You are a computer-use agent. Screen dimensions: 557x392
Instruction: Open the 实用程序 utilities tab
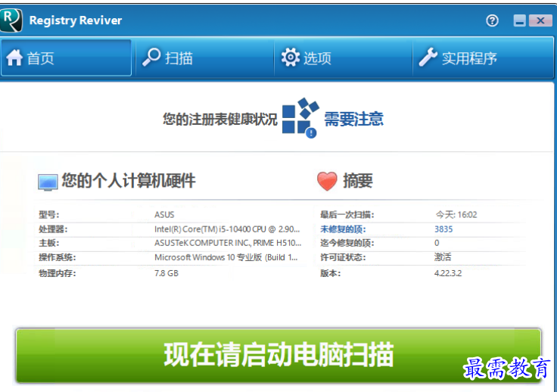[483, 58]
